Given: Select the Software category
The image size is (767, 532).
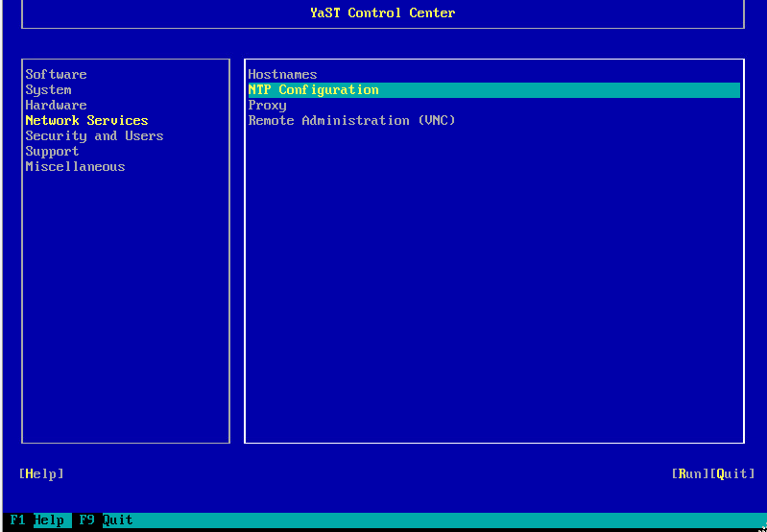Looking at the screenshot, I should 56,74.
